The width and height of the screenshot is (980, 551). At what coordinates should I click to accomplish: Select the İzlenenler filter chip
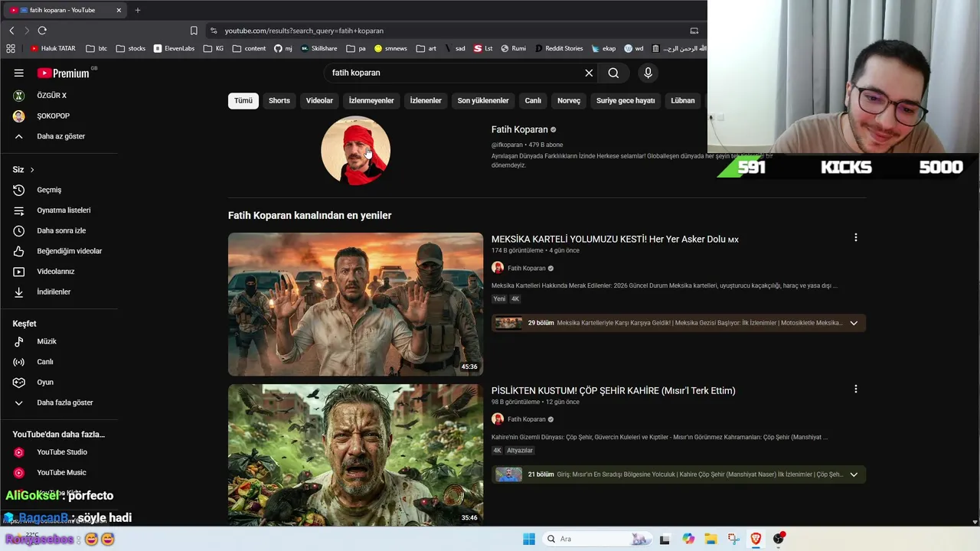coord(426,100)
